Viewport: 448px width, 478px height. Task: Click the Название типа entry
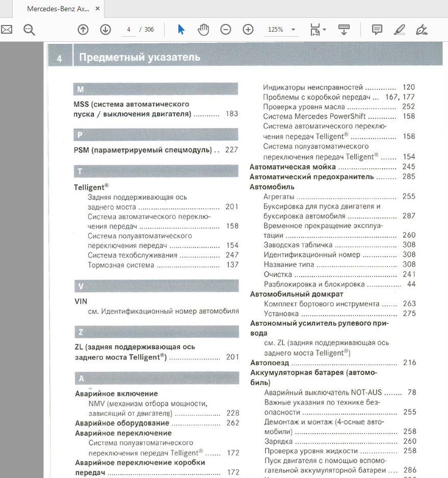(288, 264)
